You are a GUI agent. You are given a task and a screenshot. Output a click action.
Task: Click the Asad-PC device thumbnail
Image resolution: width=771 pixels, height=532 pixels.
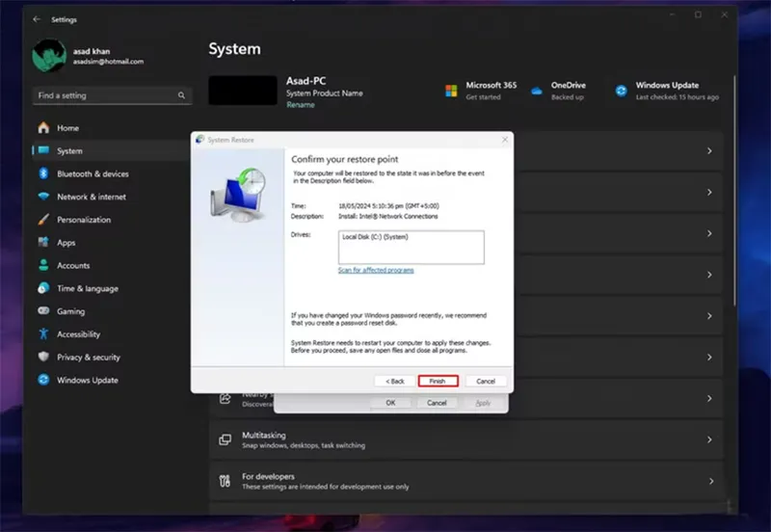point(243,90)
